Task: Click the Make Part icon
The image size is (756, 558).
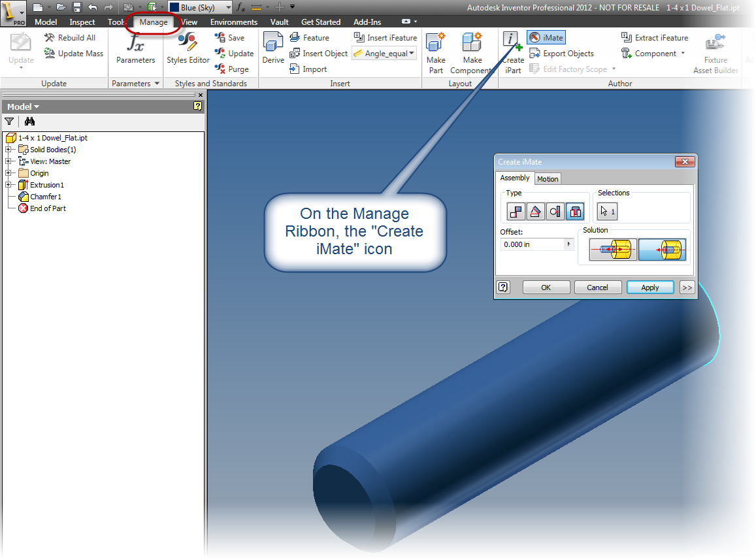Action: 436,52
